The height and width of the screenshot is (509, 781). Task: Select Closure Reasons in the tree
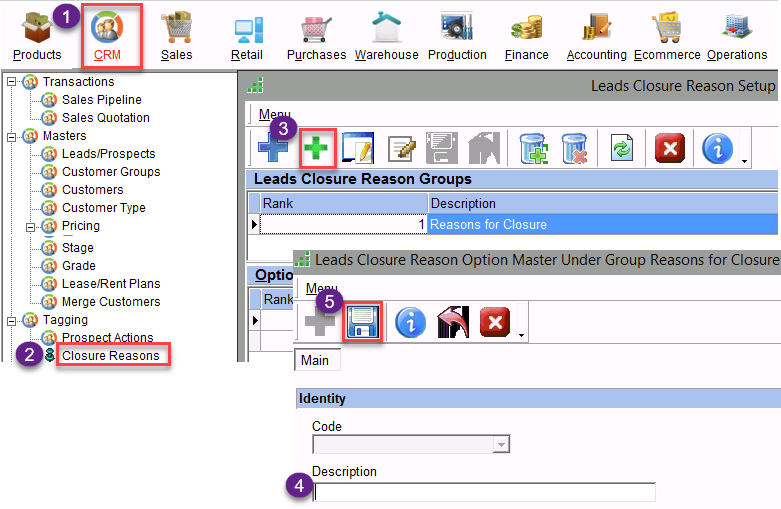[x=110, y=355]
